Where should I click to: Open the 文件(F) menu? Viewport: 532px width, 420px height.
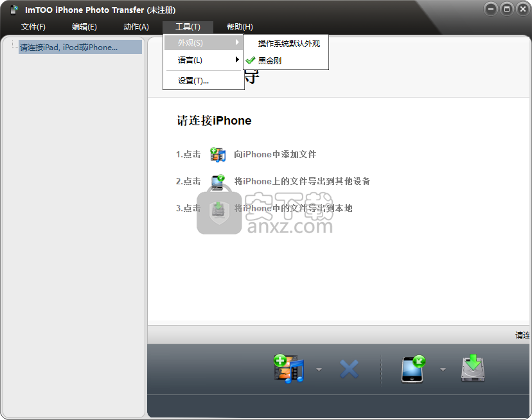click(33, 27)
